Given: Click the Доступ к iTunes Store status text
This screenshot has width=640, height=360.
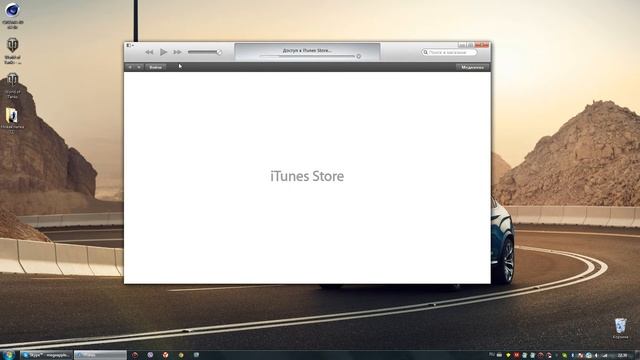Looking at the screenshot, I should tap(307, 50).
